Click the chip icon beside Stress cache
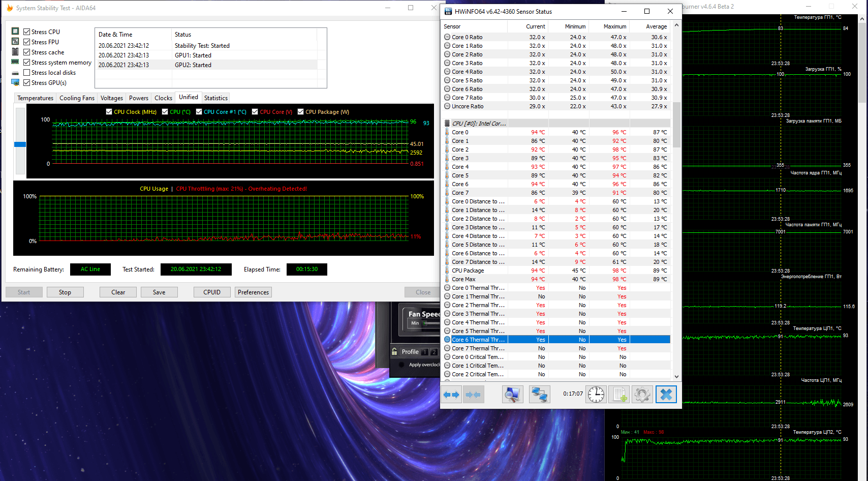This screenshot has height=481, width=868. pos(15,52)
